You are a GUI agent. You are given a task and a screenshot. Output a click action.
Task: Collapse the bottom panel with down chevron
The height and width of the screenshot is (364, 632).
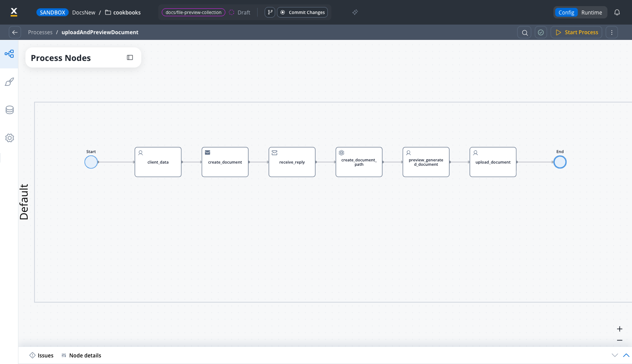615,355
